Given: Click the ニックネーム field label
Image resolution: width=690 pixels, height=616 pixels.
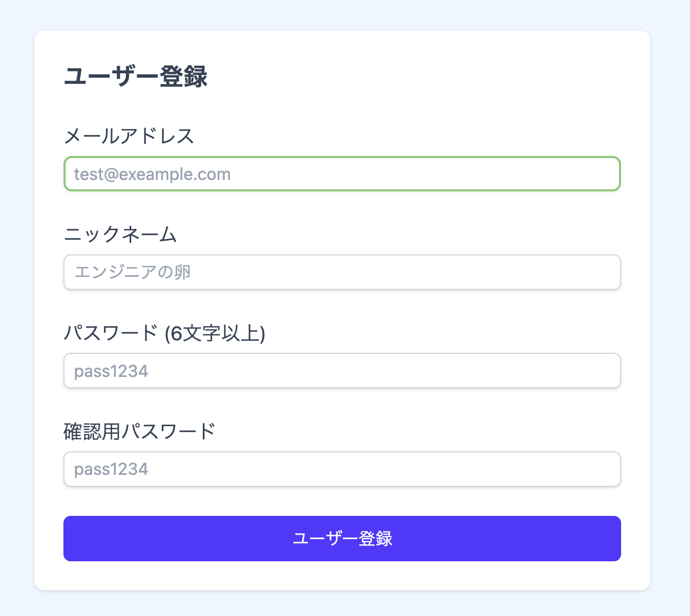Looking at the screenshot, I should [x=120, y=235].
